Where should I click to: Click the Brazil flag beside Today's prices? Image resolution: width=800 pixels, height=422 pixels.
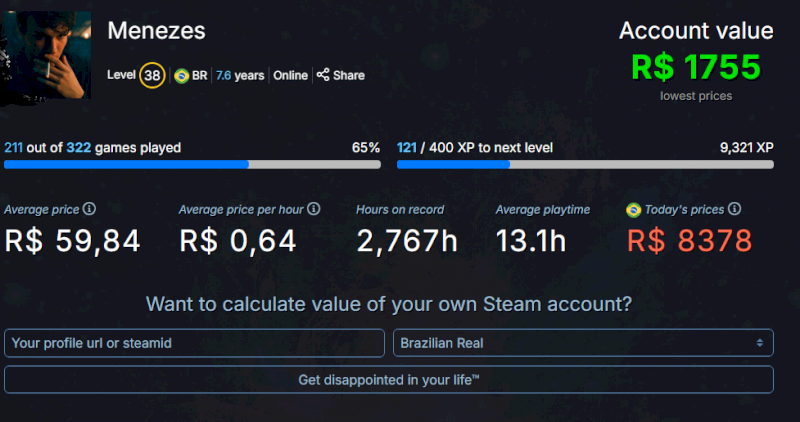tap(633, 209)
